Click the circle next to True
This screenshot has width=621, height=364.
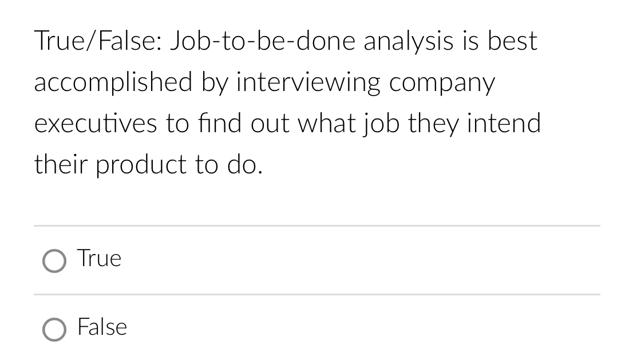pyautogui.click(x=54, y=262)
